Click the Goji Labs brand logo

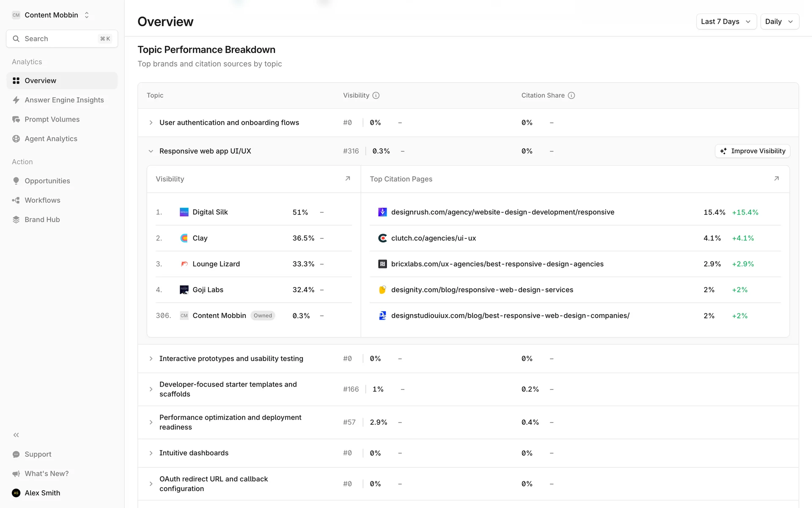click(x=184, y=290)
